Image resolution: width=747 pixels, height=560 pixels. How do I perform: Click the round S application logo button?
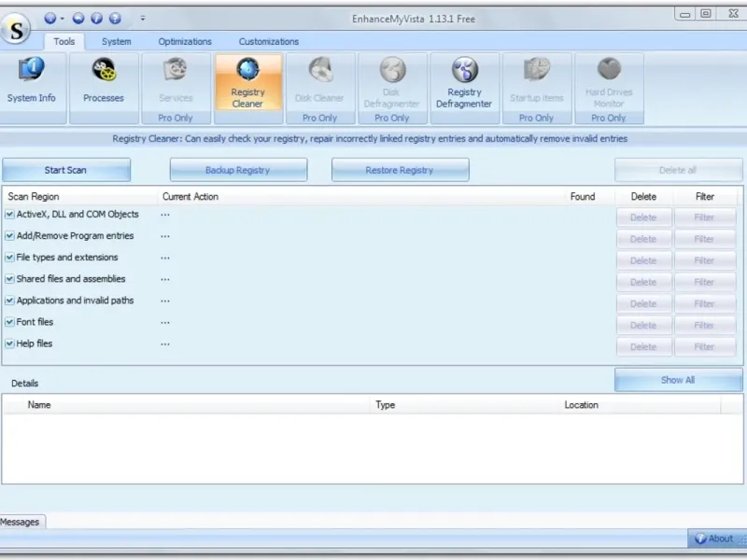click(17, 29)
